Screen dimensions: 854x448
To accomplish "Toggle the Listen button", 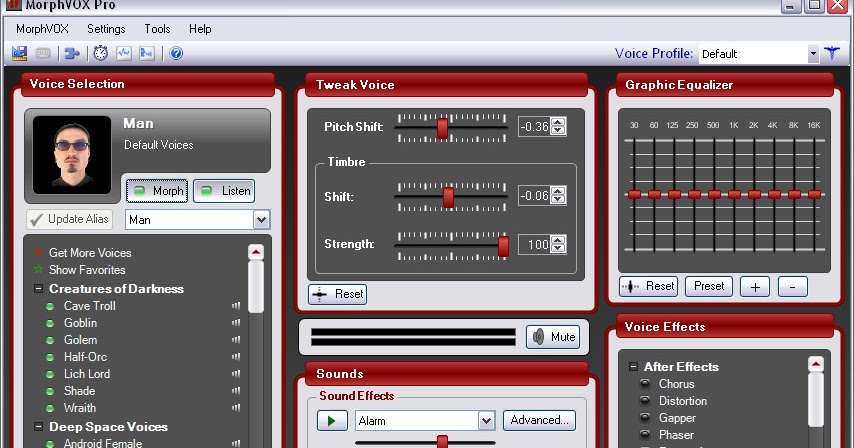I will coord(224,190).
